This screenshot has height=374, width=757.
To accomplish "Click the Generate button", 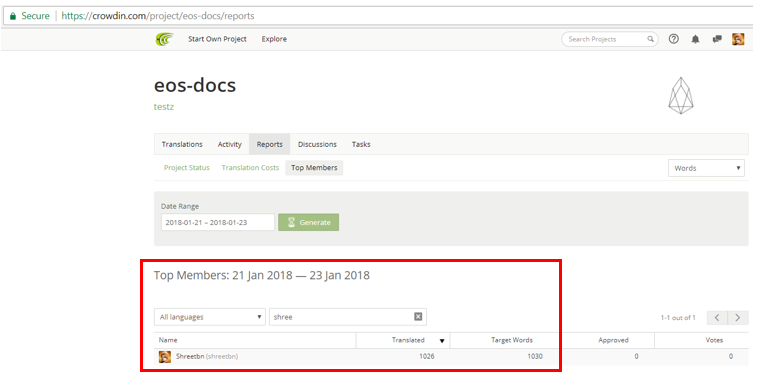I will [308, 222].
